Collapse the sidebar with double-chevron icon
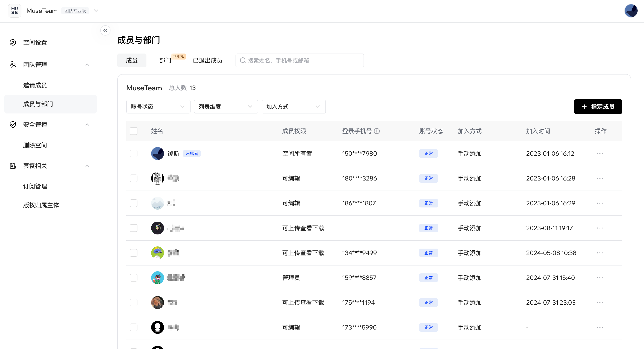 coord(105,30)
